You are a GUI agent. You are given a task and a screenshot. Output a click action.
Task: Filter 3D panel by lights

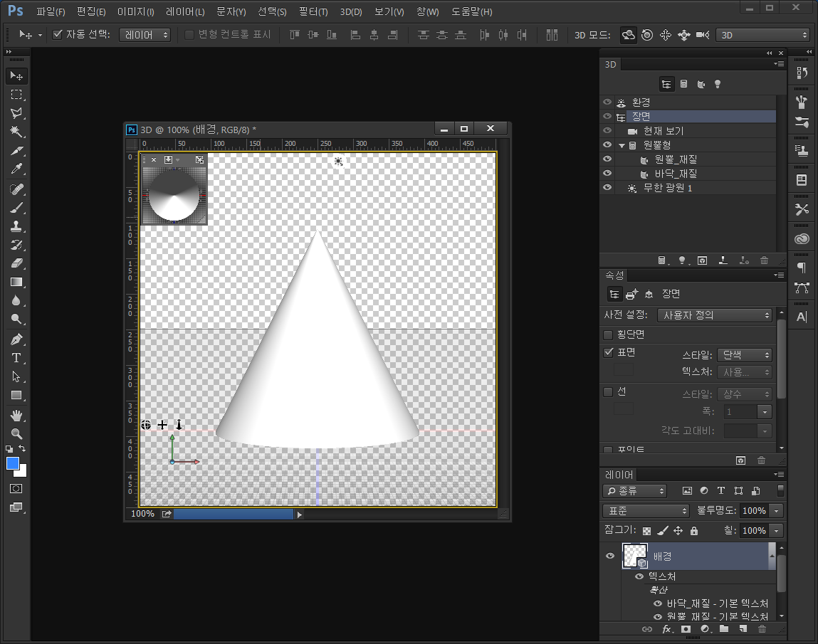tap(718, 84)
